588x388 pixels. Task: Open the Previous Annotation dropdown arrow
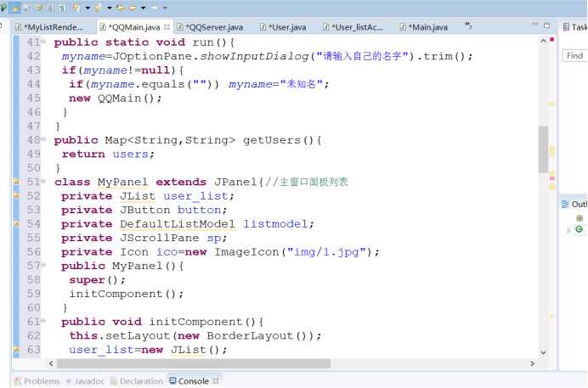110,8
